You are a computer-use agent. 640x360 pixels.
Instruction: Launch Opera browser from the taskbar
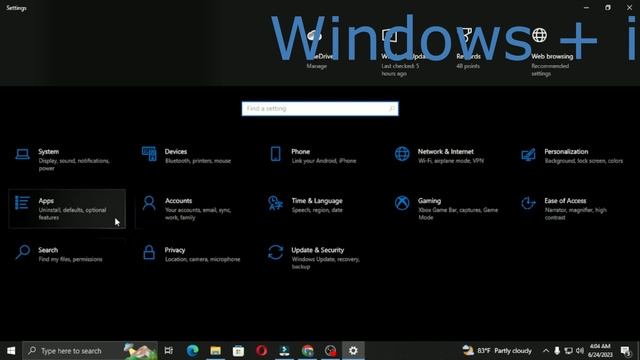[x=262, y=351]
